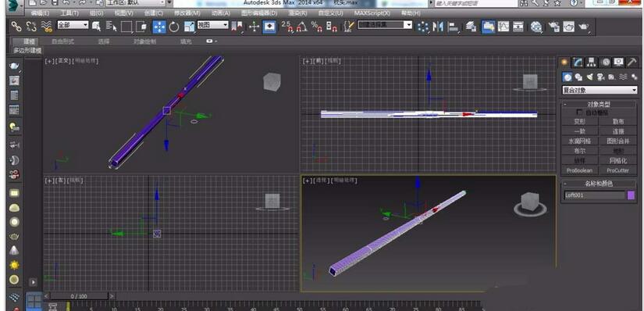The image size is (644, 311).
Task: Activate the Select and Scale tool
Action: (x=190, y=27)
